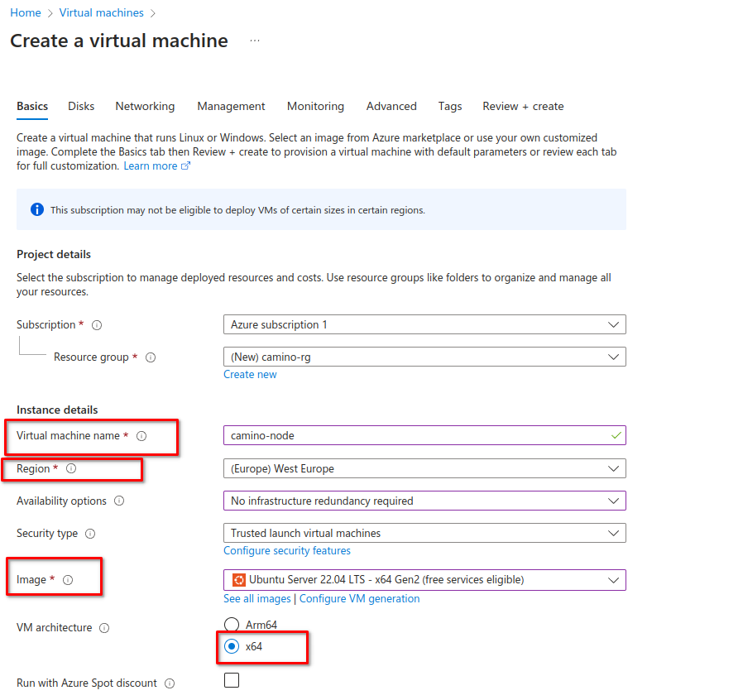The image size is (743, 700).
Task: Click the Availability options info icon
Action: point(119,501)
